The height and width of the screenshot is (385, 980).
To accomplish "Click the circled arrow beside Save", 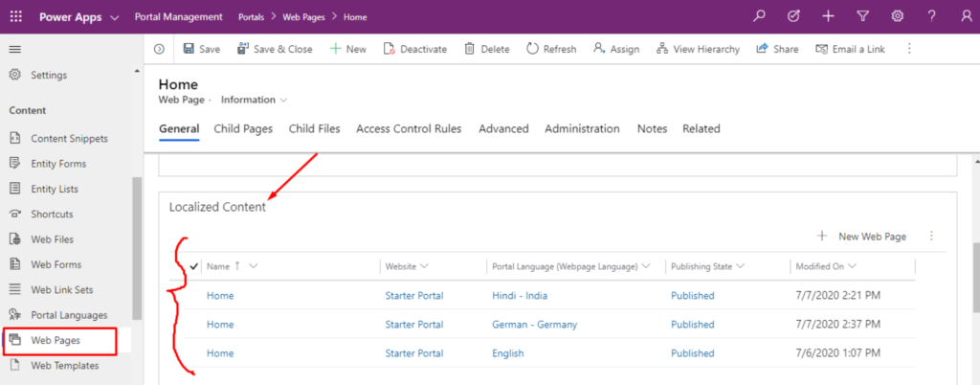I will point(160,49).
